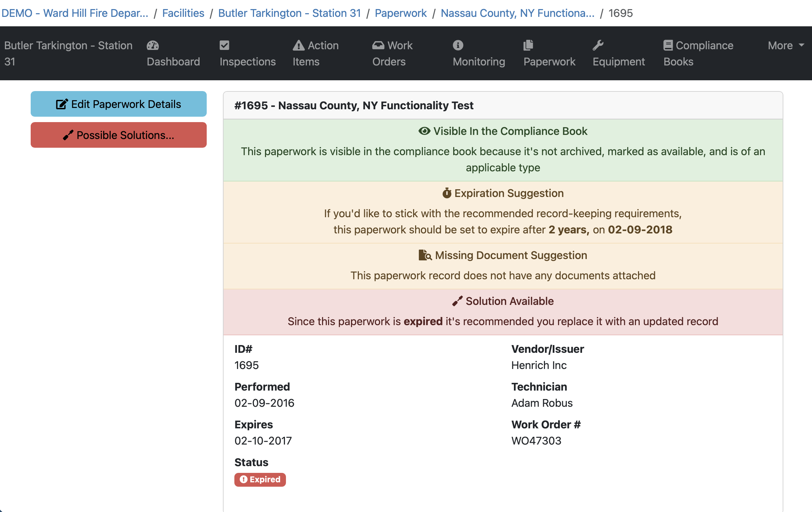Open Possible Solutions options

click(119, 135)
